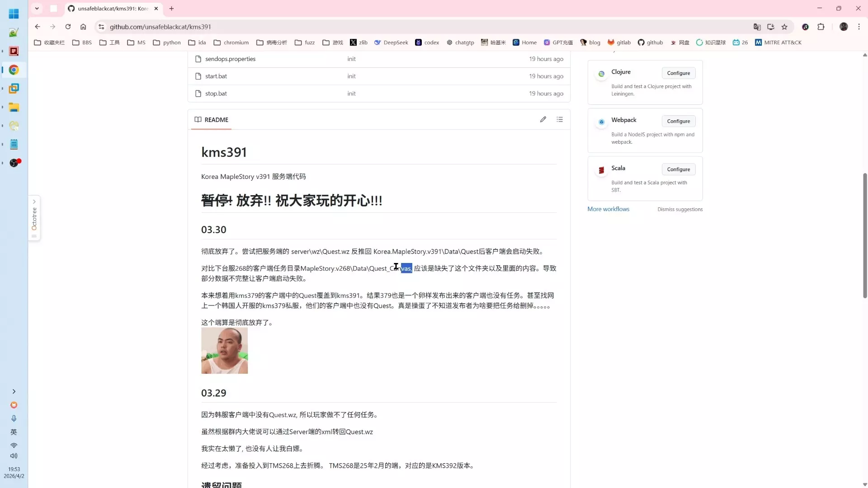
Task: Expand the taskbar chevron arrow
Action: point(14,391)
